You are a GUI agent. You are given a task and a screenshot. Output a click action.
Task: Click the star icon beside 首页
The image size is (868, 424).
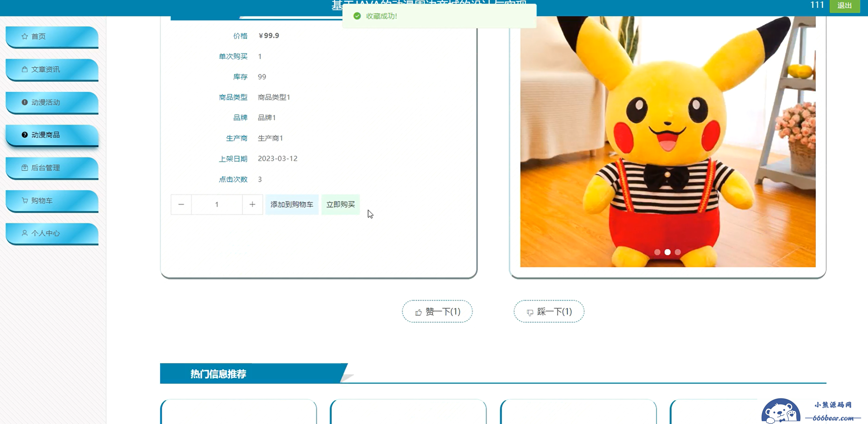[24, 37]
